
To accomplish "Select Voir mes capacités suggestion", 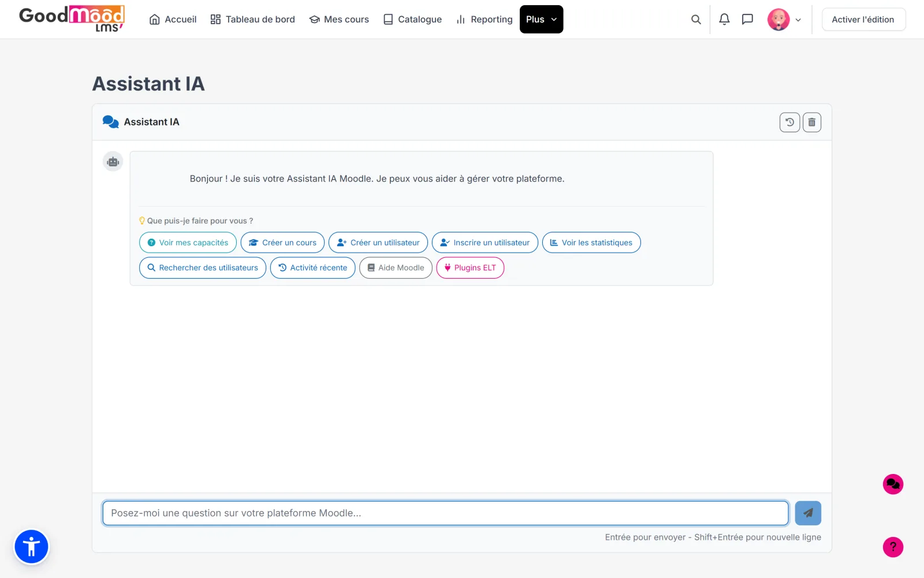I will [188, 243].
